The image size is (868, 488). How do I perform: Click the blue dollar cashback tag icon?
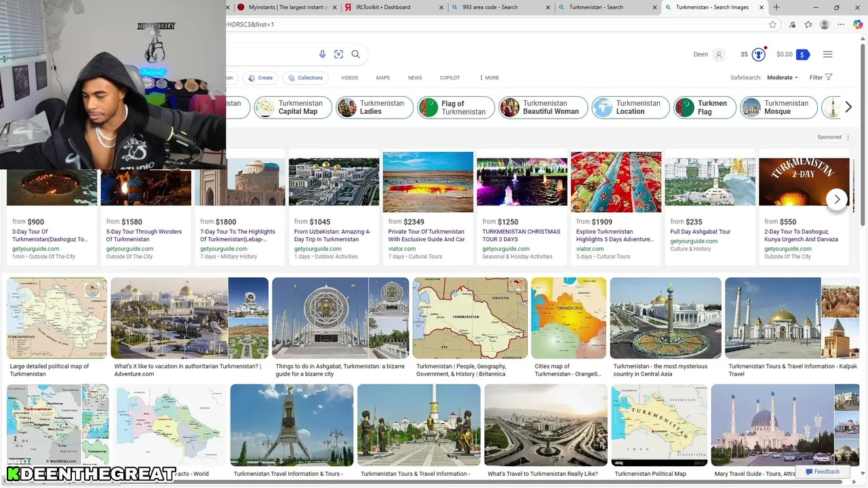[x=803, y=54]
